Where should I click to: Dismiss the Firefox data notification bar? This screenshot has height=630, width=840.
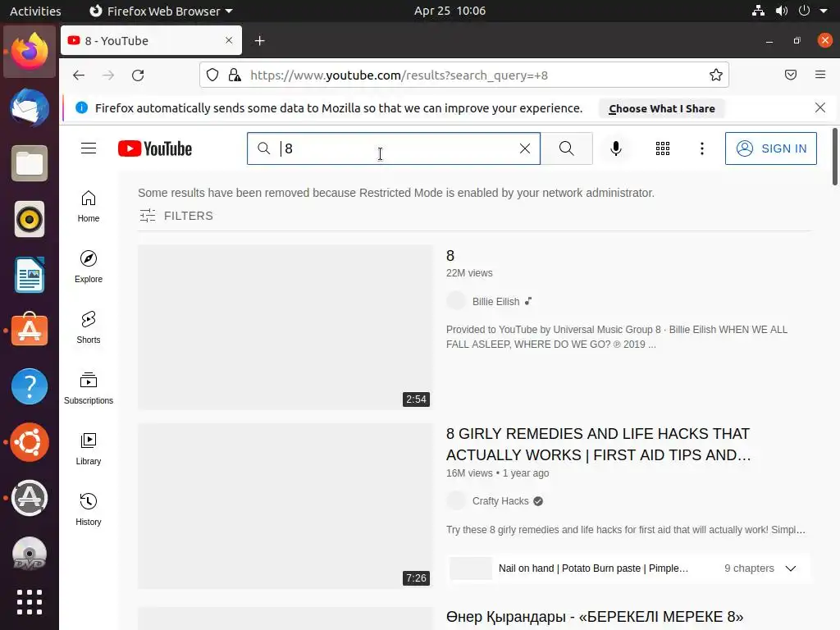coord(820,107)
